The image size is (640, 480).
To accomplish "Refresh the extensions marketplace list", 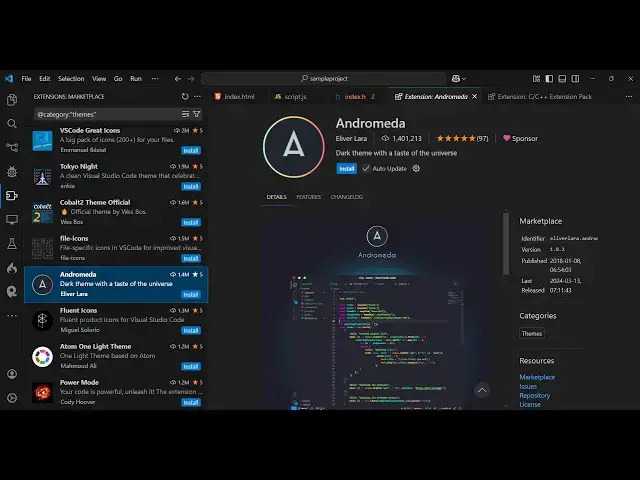I will tap(185, 96).
